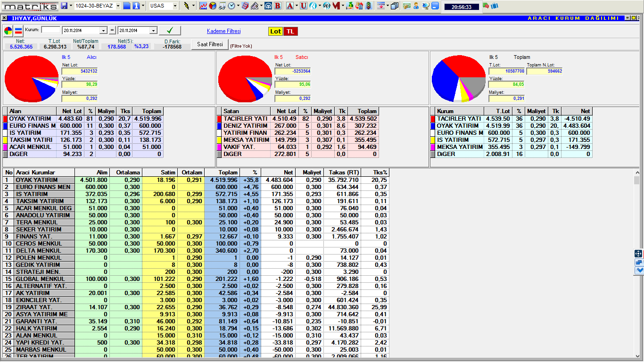Viewport: 644px width, 362px height.
Task: Click the blue-red horizontal bars view icon
Action: 18,31
